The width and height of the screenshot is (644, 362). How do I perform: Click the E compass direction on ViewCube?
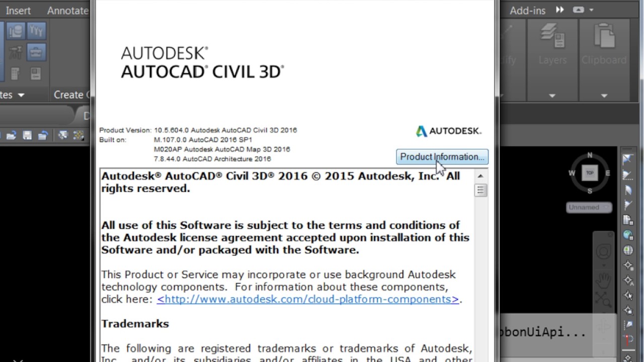(608, 173)
